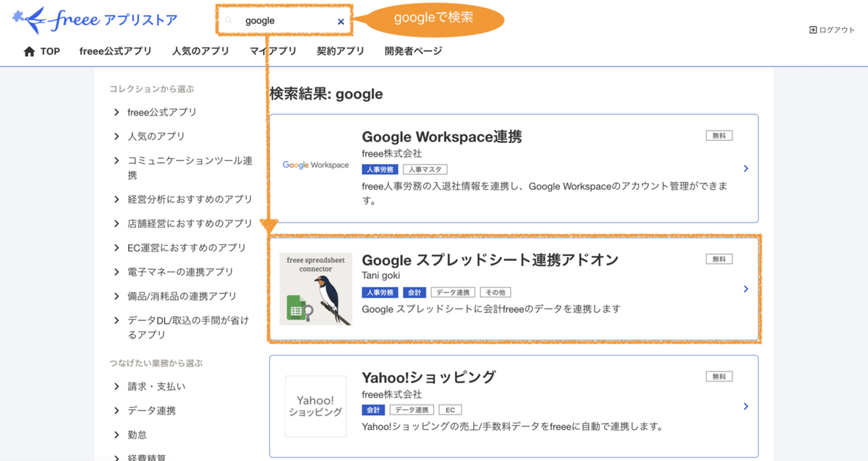Expand データDL/取込の手間が省けるアプリ chevron
Image resolution: width=868 pixels, height=461 pixels.
[116, 320]
